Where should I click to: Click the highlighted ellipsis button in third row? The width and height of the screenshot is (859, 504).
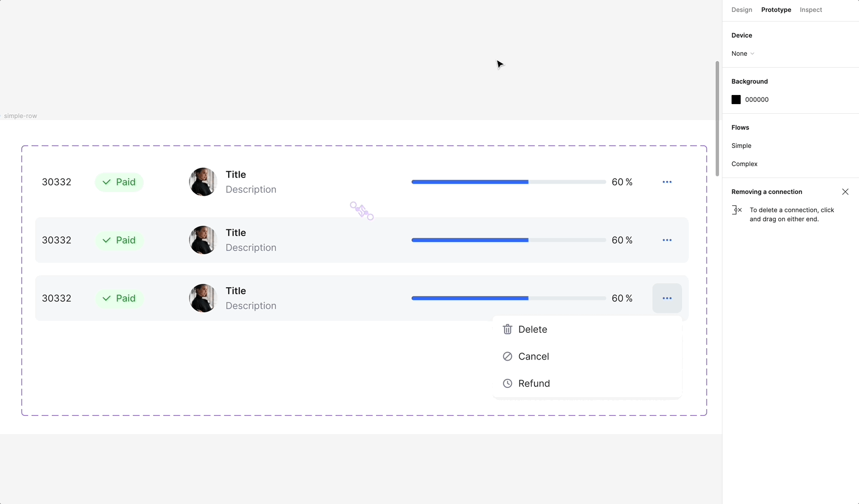pyautogui.click(x=667, y=298)
